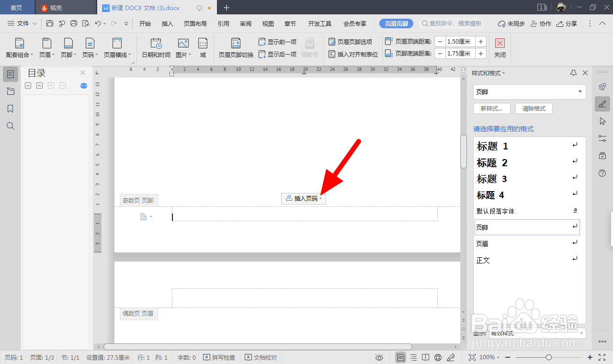Open the 首页 home tab
Image resolution: width=613 pixels, height=364 pixels.
(16, 8)
